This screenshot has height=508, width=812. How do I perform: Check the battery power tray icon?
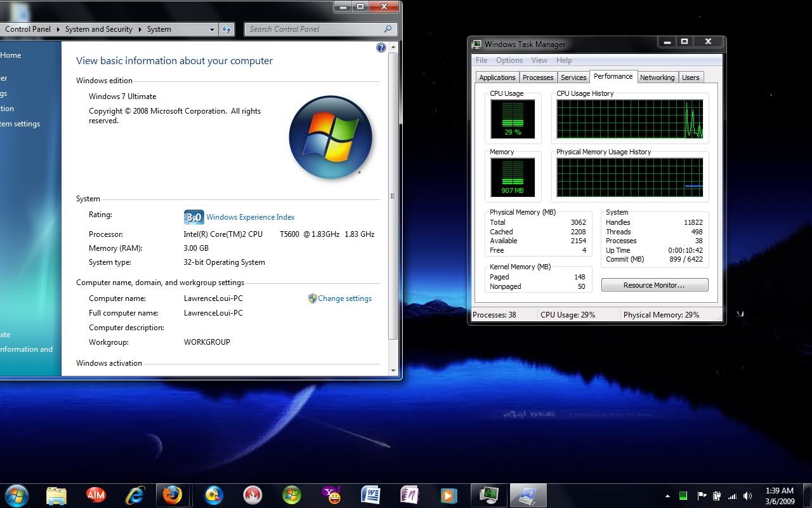[x=717, y=496]
